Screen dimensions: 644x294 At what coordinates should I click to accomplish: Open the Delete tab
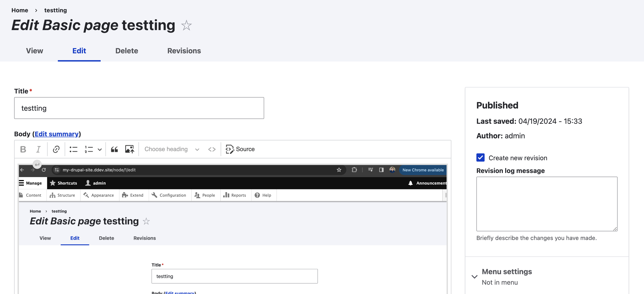pos(127,51)
